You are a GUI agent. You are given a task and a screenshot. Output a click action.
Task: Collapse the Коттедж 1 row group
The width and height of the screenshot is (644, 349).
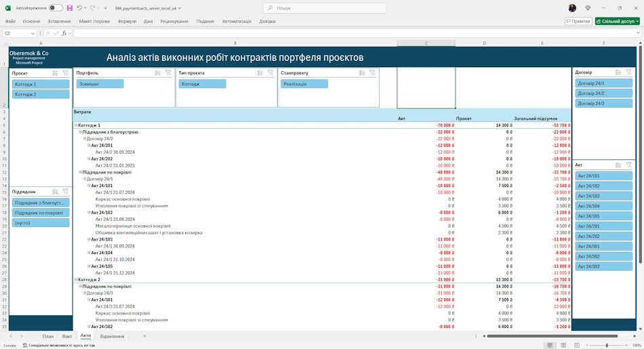tap(76, 125)
